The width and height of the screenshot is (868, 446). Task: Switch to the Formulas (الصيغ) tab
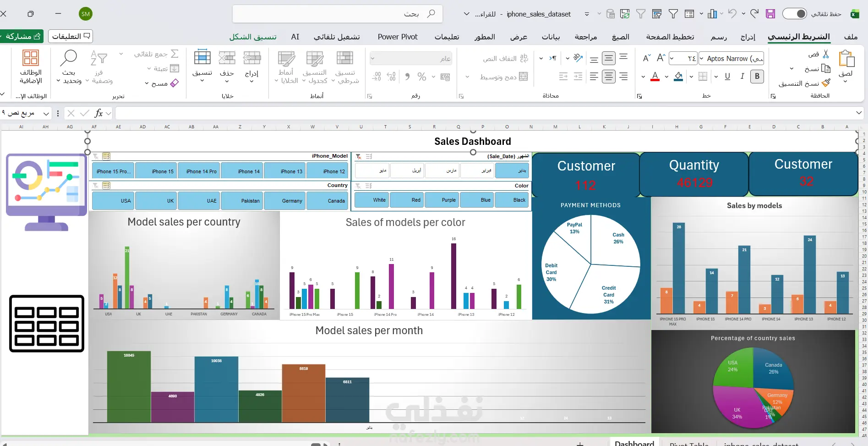(x=621, y=37)
